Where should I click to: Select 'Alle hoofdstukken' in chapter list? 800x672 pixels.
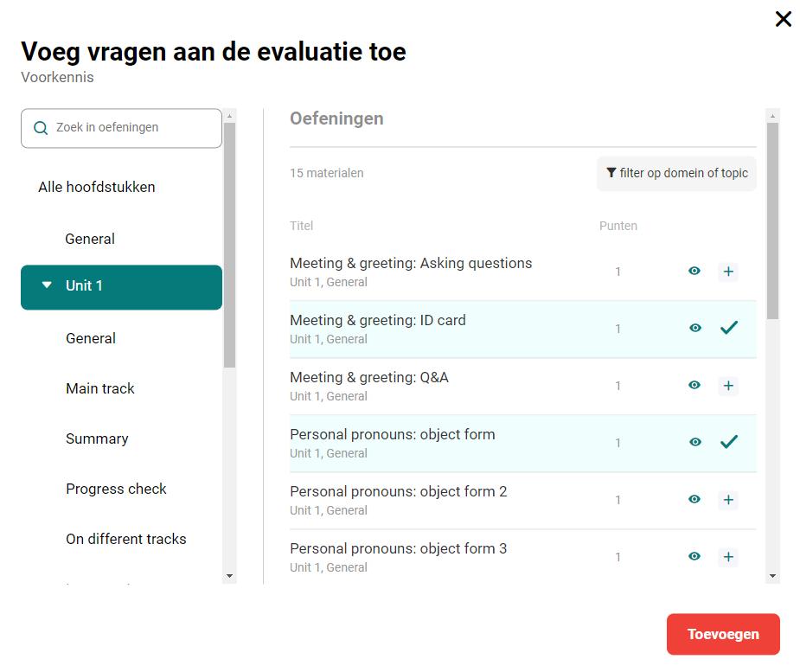coord(97,187)
